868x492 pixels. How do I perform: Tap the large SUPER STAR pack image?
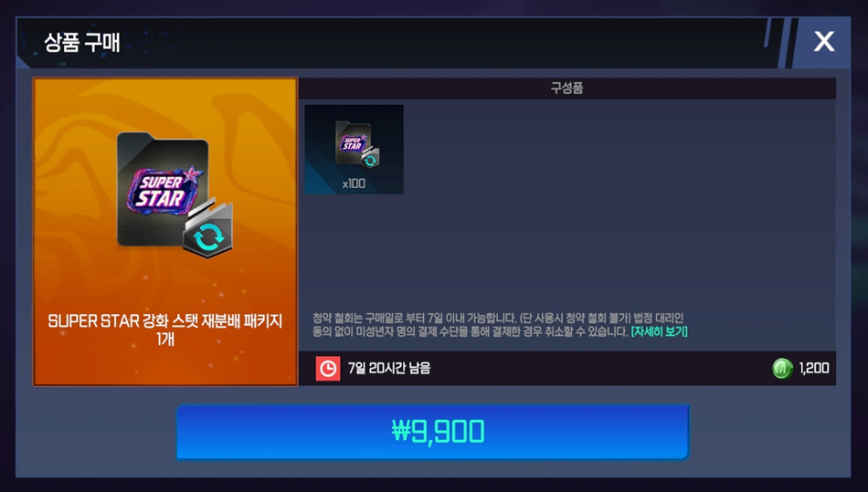174,194
